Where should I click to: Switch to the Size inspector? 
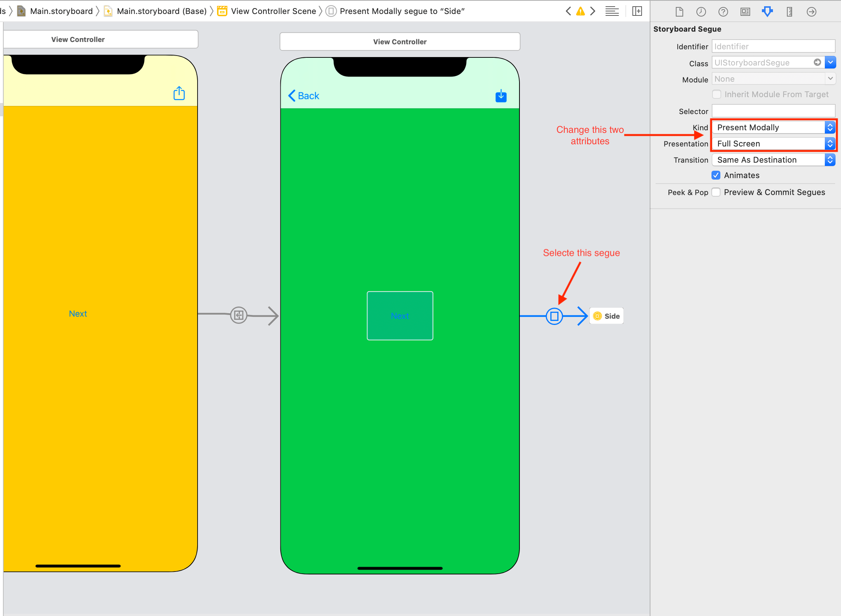pos(789,11)
